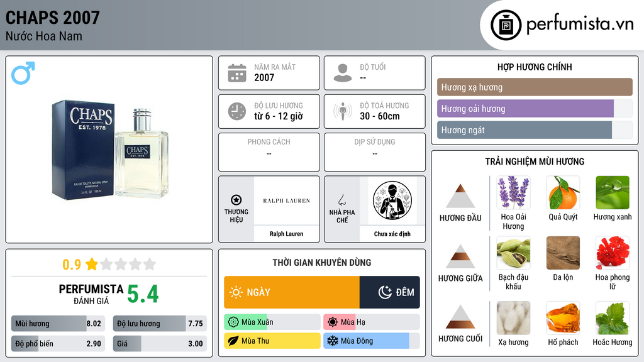
Task: Click the snowflake icon for Mùa Đông
Action: pyautogui.click(x=332, y=341)
